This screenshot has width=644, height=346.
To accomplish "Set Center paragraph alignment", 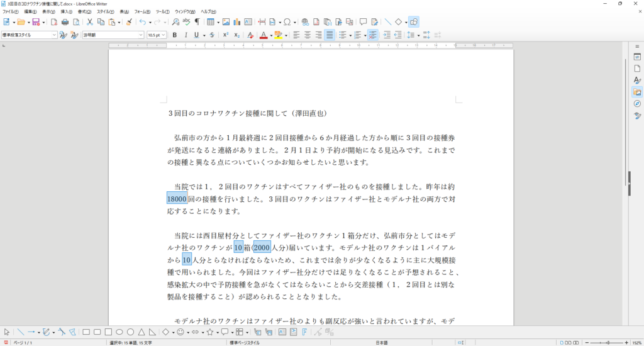I will pos(307,35).
